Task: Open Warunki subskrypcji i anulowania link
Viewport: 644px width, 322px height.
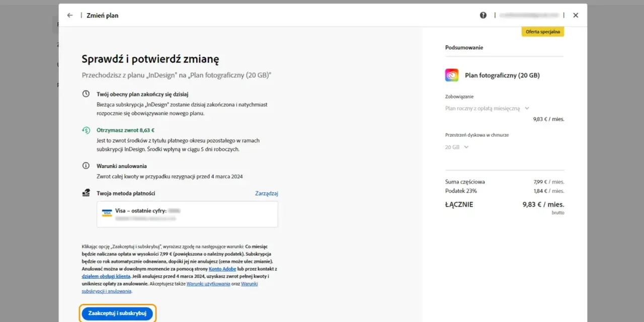Action: click(x=107, y=291)
